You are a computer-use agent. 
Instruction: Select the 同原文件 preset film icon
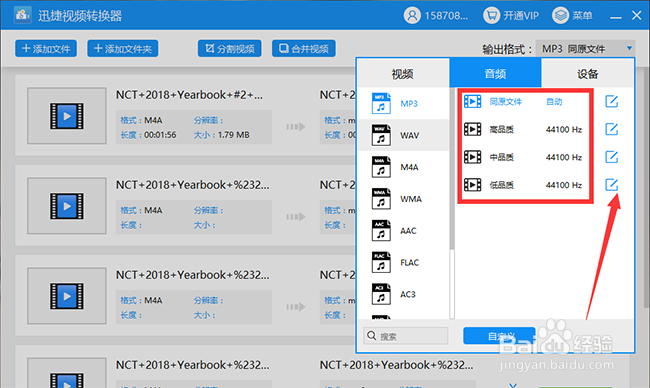tap(473, 102)
